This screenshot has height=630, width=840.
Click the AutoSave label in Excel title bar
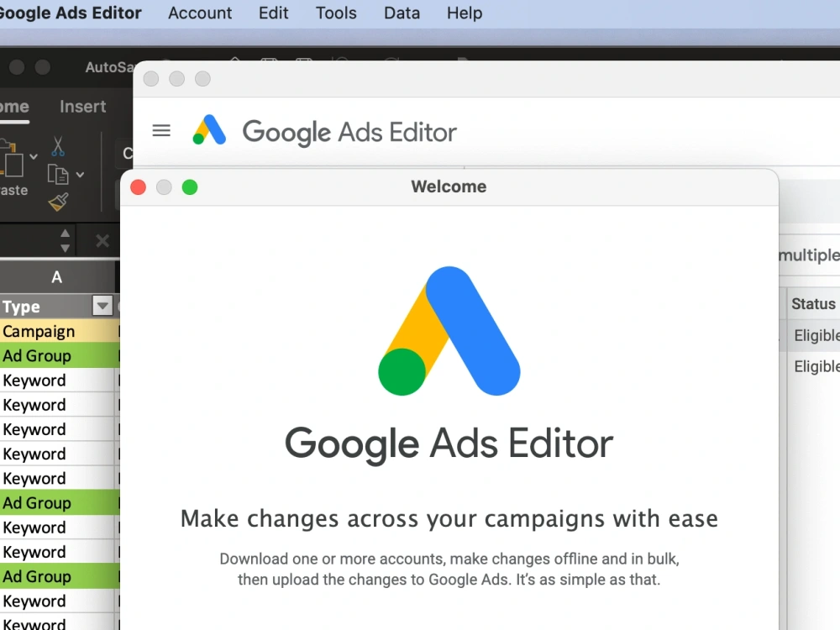click(x=109, y=67)
